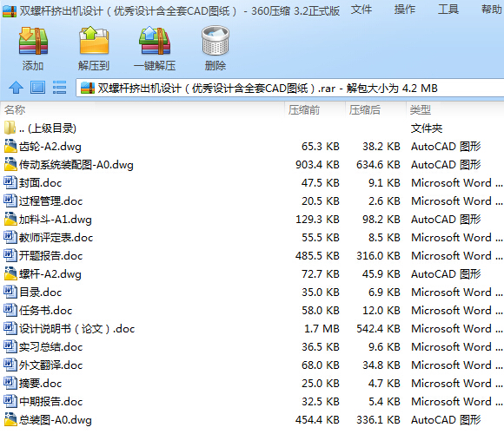The width and height of the screenshot is (504, 434).
Task: Click the 6.9 KB compressed size cell
Action: coord(384,293)
